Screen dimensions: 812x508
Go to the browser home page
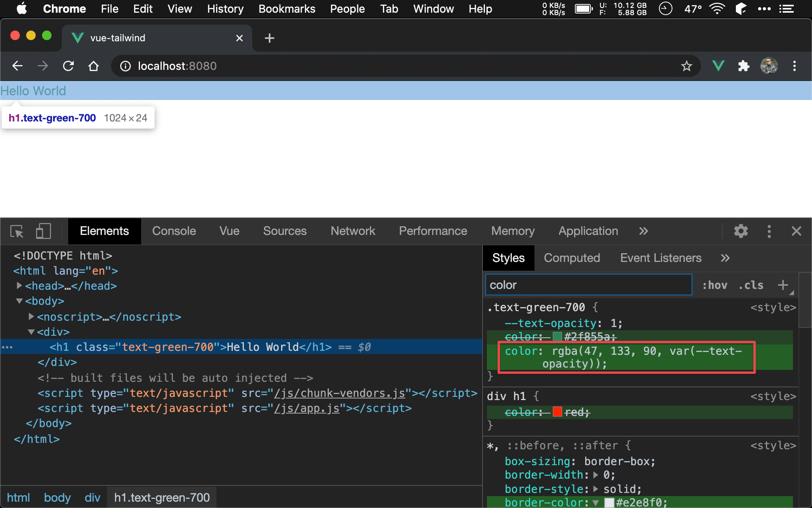click(94, 66)
